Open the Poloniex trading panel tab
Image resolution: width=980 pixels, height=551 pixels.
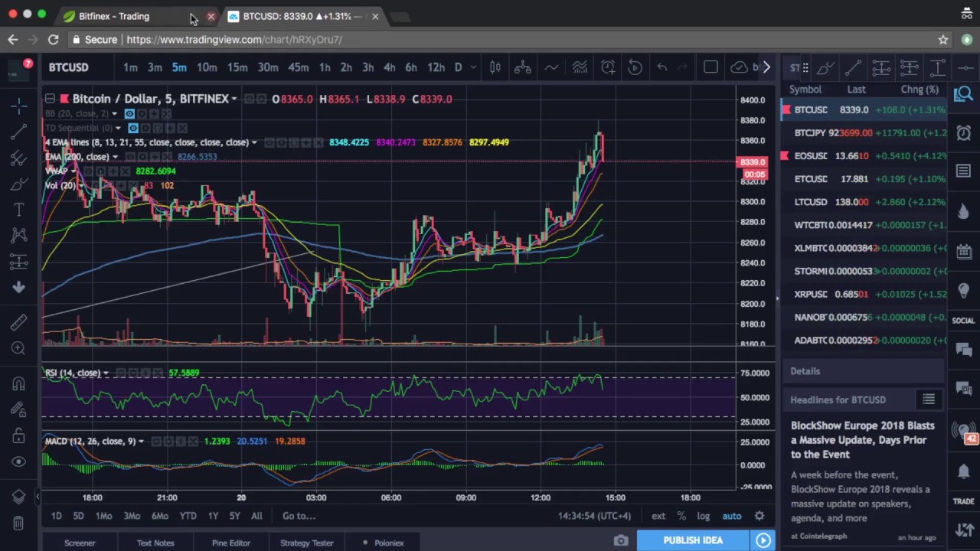[x=383, y=543]
